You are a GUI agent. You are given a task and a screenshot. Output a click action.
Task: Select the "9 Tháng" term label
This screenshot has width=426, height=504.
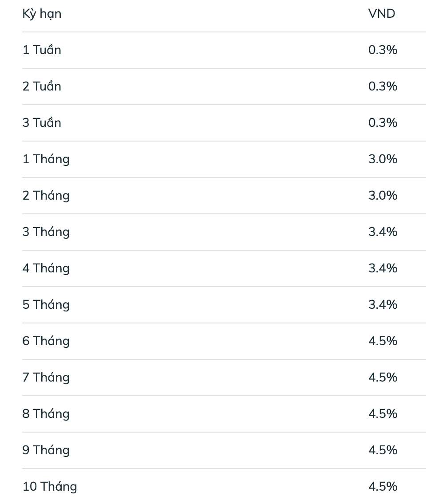tap(46, 450)
